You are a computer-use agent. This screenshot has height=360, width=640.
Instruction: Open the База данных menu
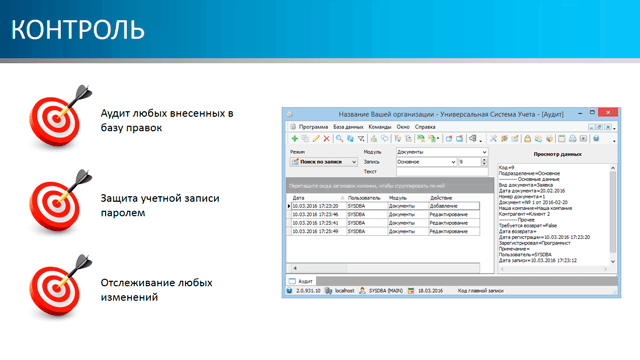(x=348, y=127)
